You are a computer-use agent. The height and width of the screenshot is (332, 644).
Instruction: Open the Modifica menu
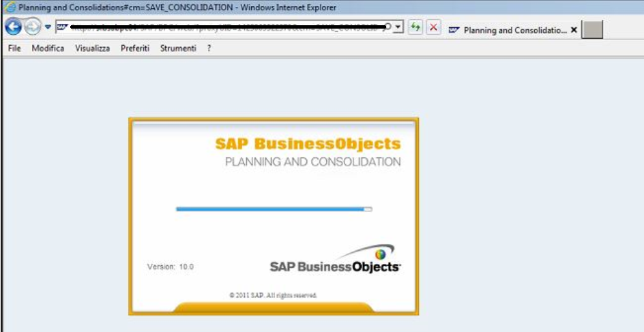48,48
